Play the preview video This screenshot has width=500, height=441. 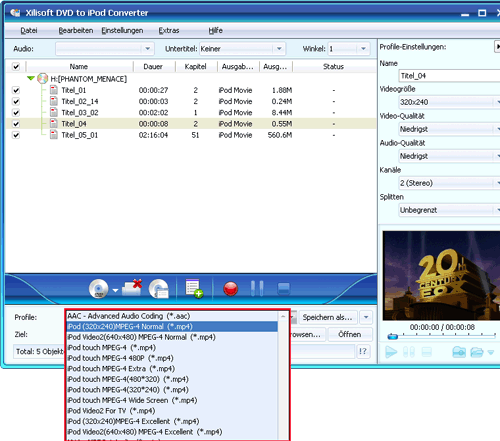coord(391,352)
